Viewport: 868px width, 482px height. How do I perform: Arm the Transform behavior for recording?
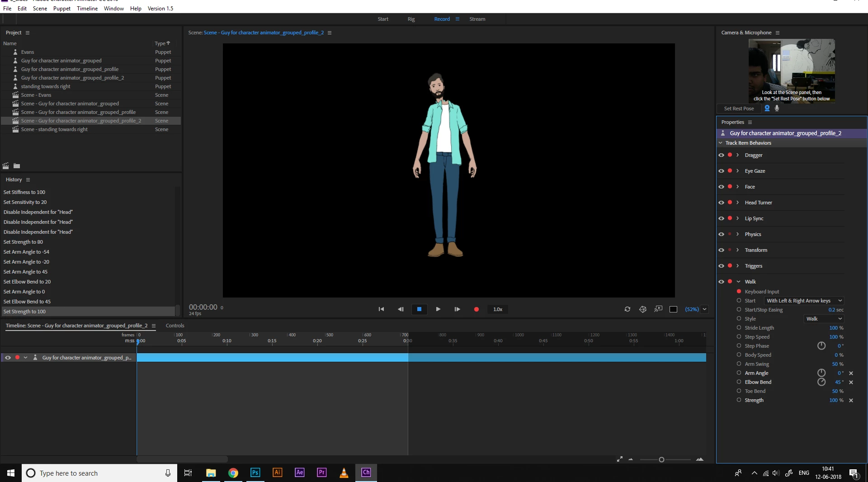coord(730,250)
